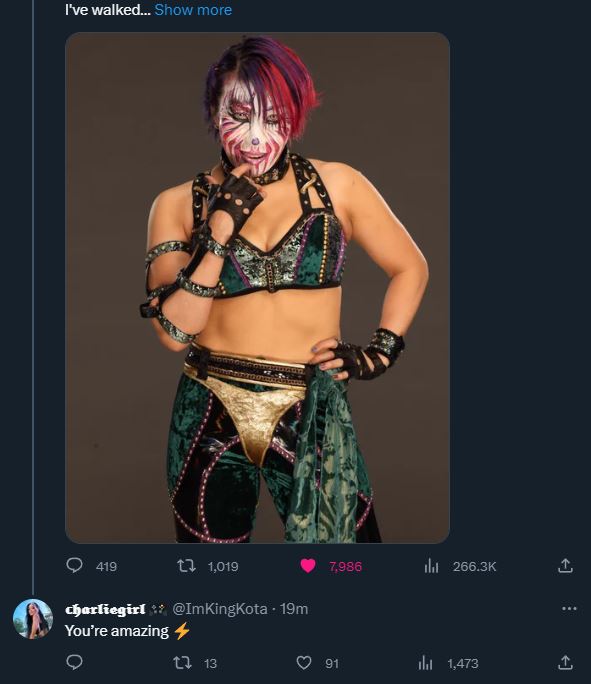Open the 19m timestamp of reply
591x684 pixels.
click(x=294, y=609)
